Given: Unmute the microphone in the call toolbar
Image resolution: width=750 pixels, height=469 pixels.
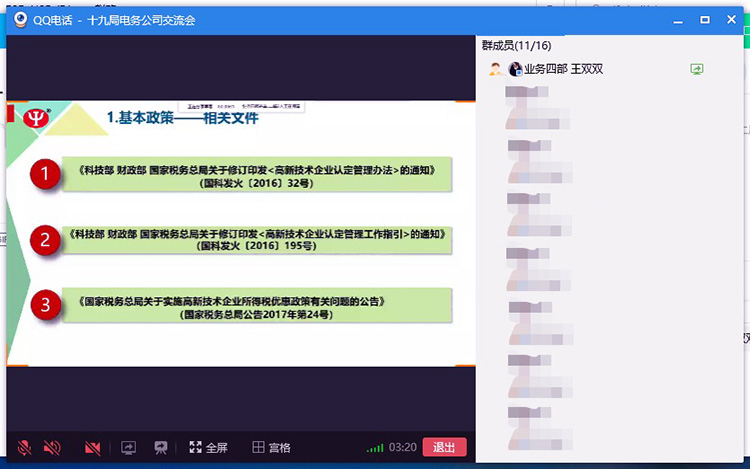Looking at the screenshot, I should tap(24, 448).
